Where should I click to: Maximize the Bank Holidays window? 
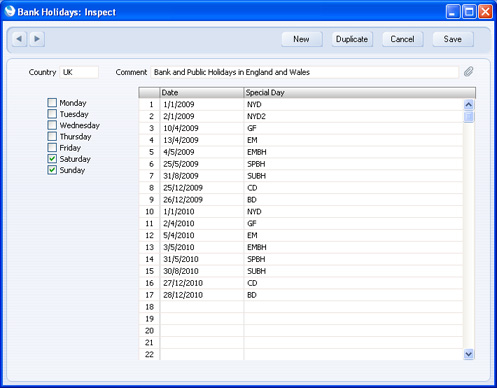click(469, 12)
